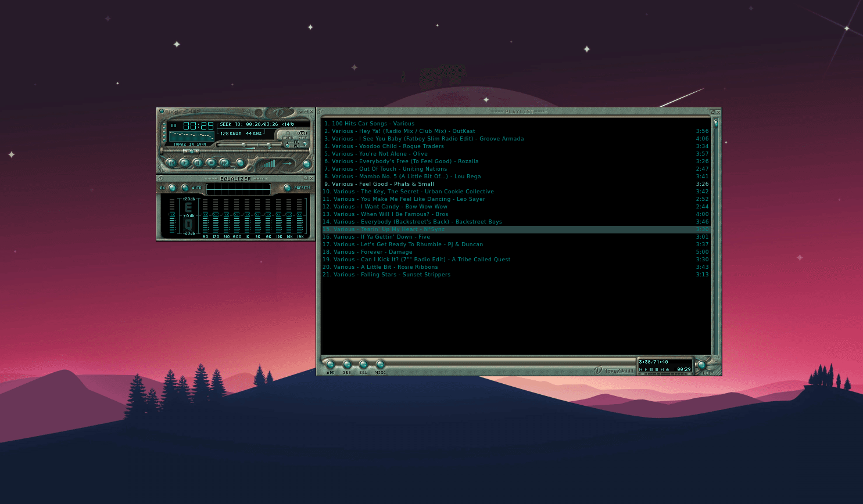Select playing track "Feel Good - Phats & Small"
The image size is (863, 504).
click(x=516, y=184)
